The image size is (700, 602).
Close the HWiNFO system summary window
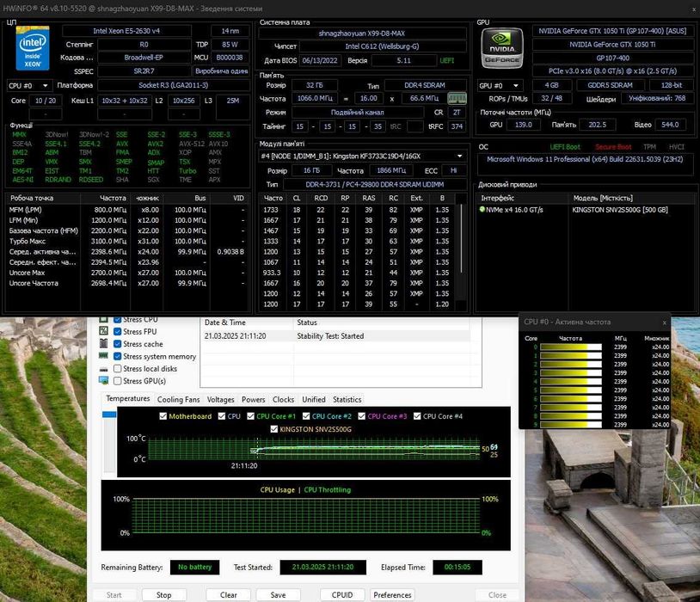(x=694, y=9)
